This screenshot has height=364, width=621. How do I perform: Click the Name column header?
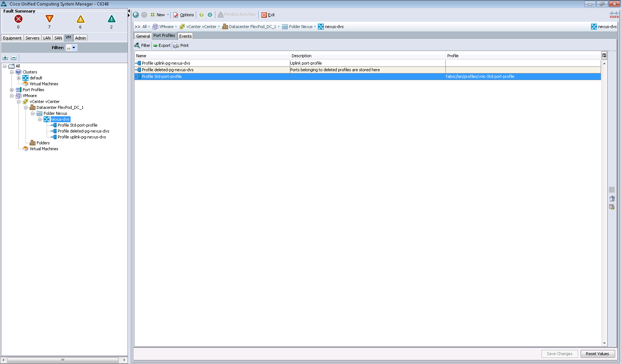point(212,56)
